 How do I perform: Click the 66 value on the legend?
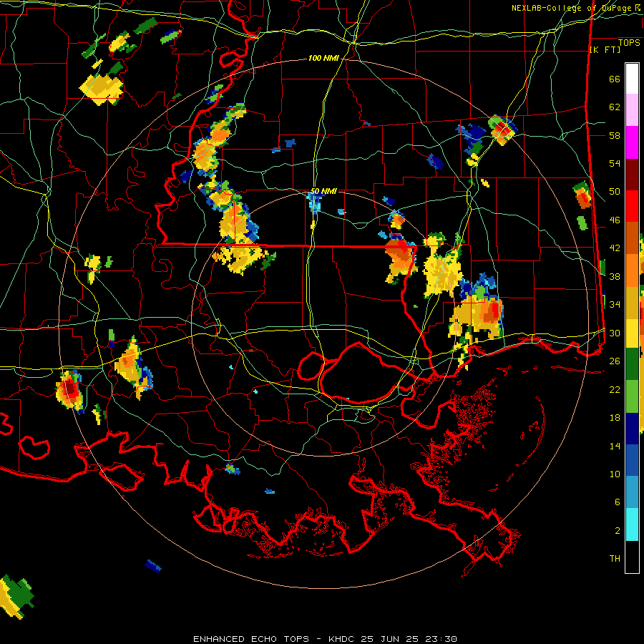click(x=615, y=79)
